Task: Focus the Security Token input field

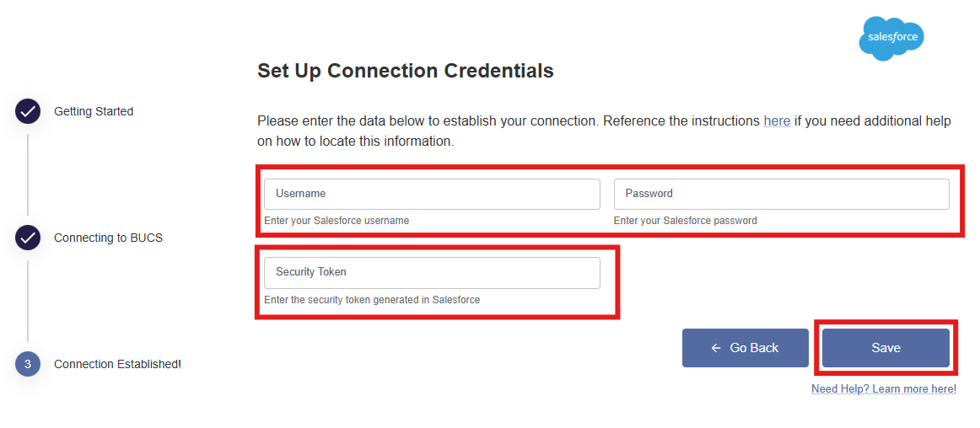Action: pyautogui.click(x=432, y=272)
